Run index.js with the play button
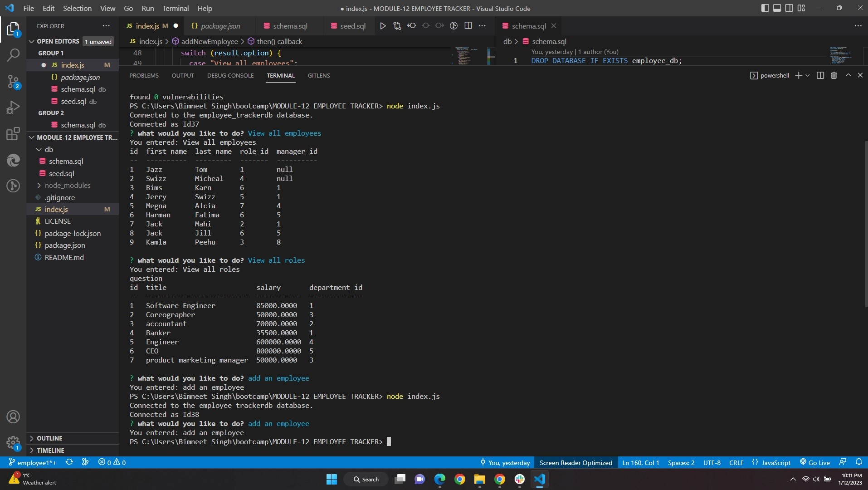 (x=383, y=26)
